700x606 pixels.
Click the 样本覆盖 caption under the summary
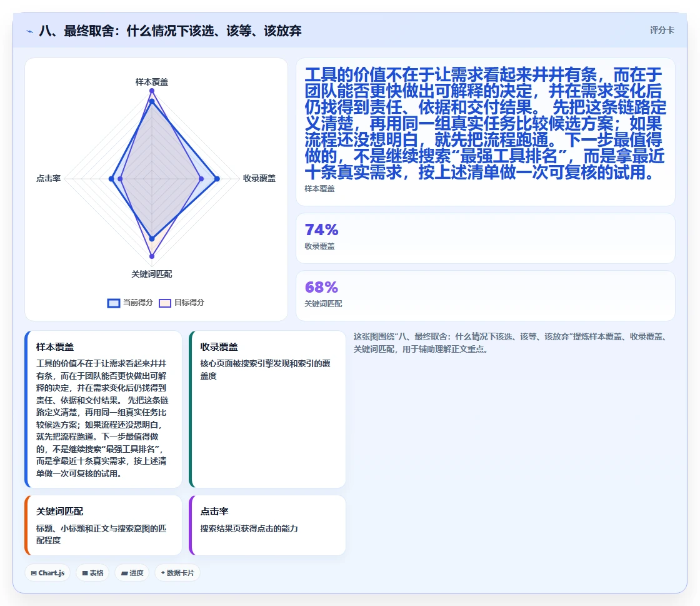click(319, 189)
